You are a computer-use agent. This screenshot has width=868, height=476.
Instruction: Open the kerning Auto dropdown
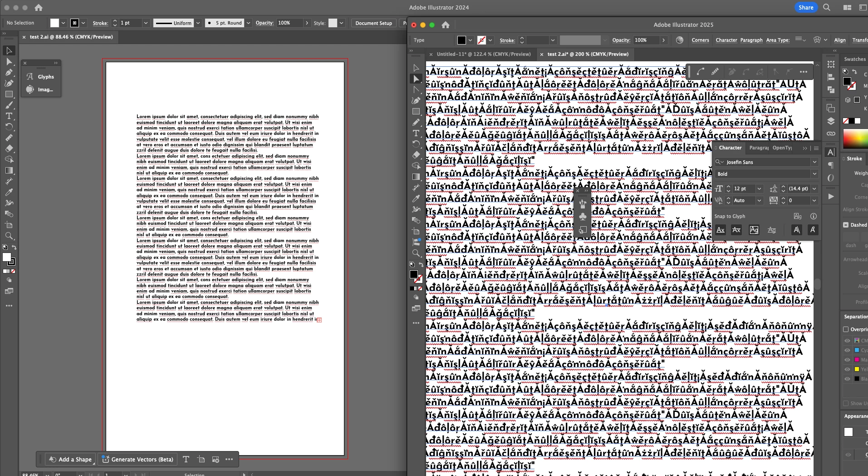point(759,200)
